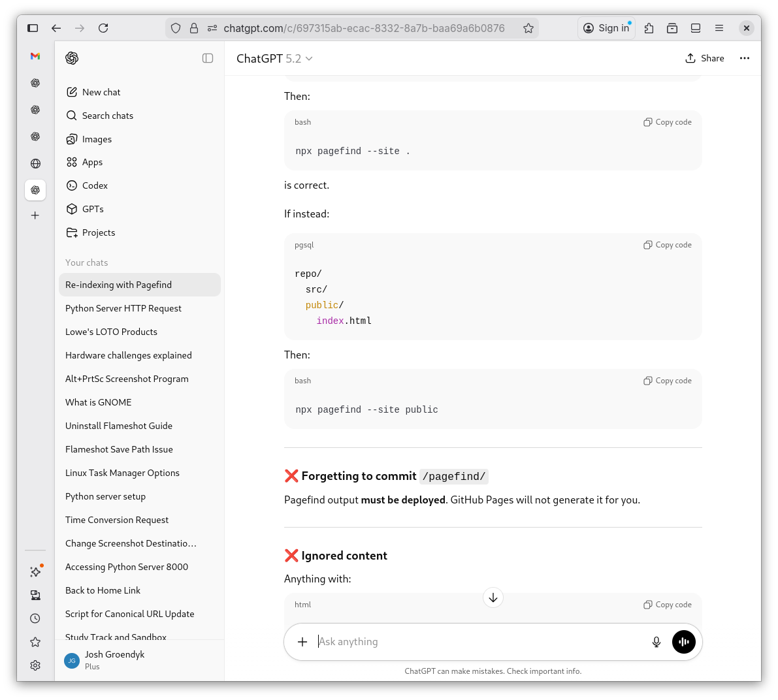Click the microphone icon for dictation
This screenshot has width=778, height=700.
(x=656, y=642)
